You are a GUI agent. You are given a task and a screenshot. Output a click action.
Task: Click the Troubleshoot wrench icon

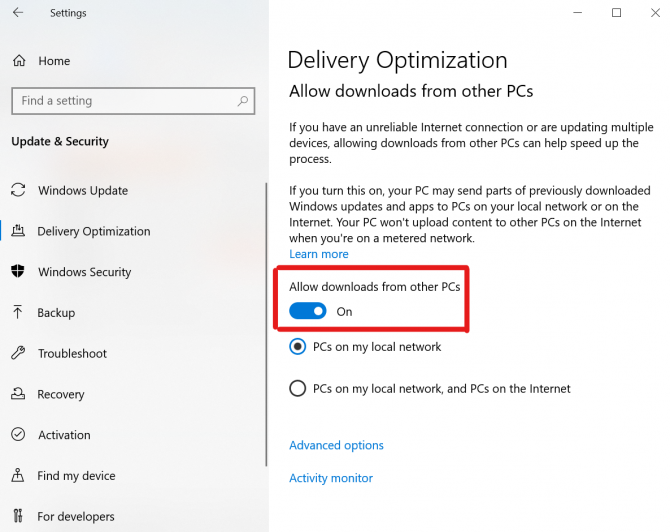18,353
